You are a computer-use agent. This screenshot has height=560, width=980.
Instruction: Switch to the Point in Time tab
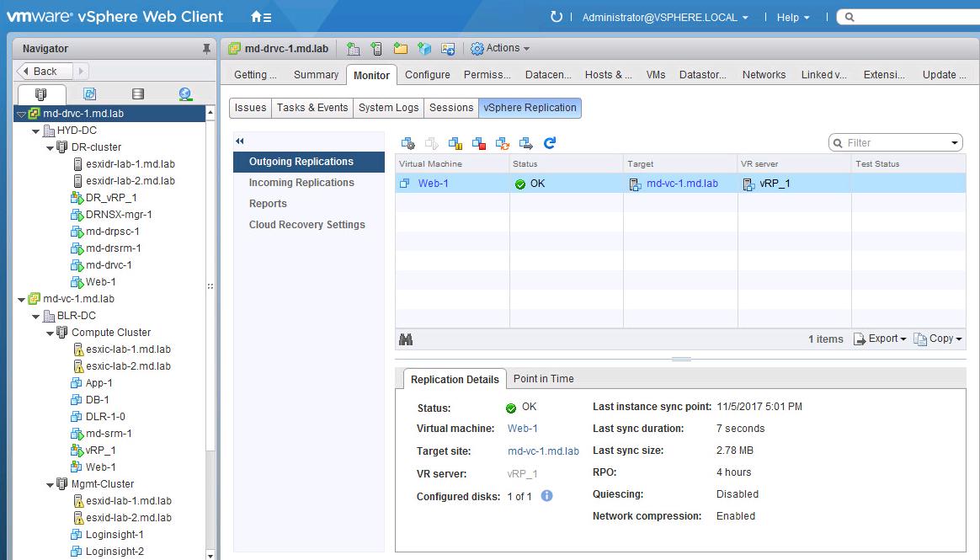(x=544, y=379)
